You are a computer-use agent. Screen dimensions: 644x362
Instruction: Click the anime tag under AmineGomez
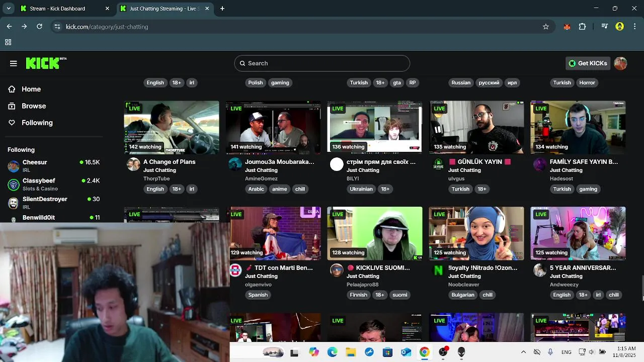[280, 189]
